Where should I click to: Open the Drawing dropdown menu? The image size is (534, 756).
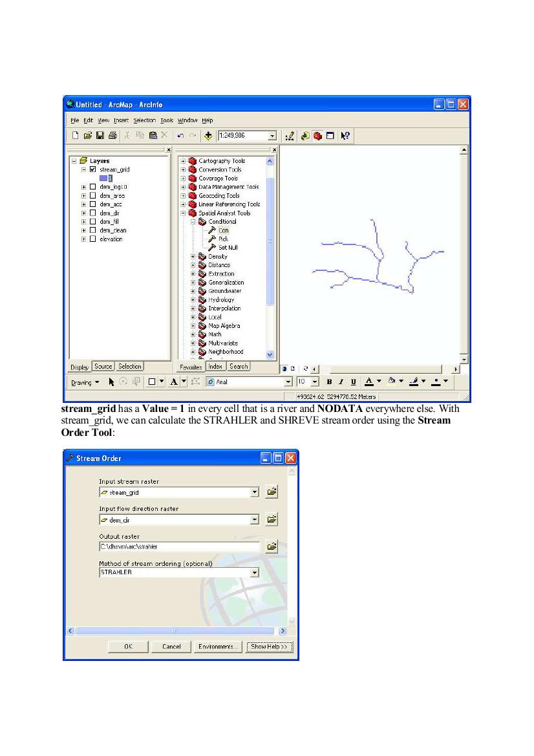coord(85,382)
